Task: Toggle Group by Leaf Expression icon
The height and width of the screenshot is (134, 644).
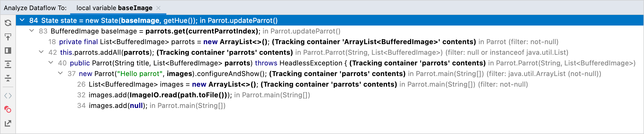Action: tap(8, 96)
